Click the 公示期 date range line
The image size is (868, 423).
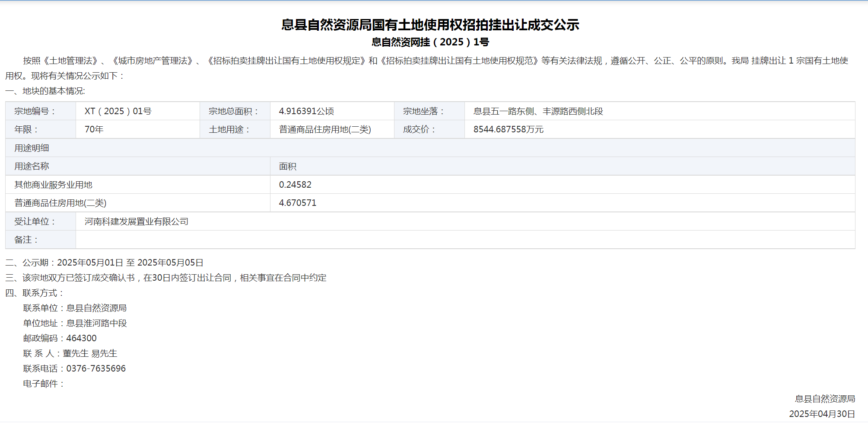click(105, 263)
